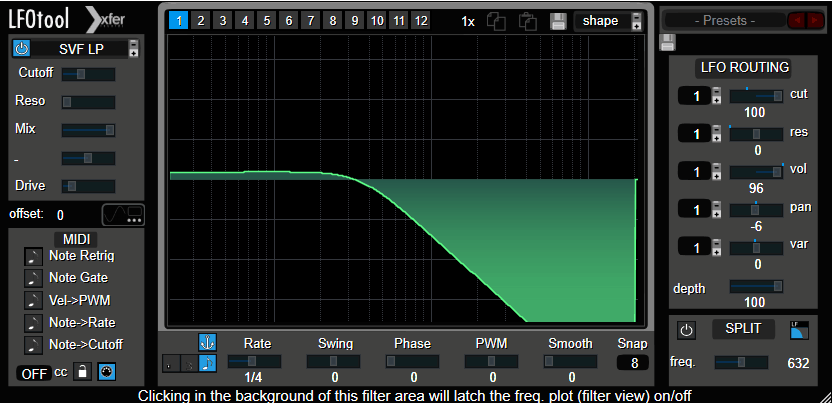
Task: Step the var routing LFO selector
Action: 716,248
